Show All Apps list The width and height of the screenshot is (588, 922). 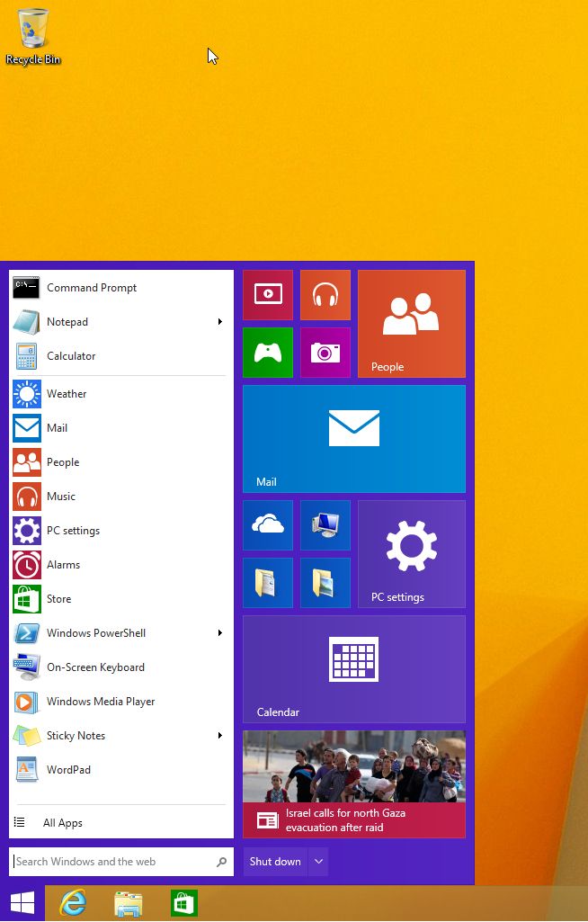click(x=120, y=823)
